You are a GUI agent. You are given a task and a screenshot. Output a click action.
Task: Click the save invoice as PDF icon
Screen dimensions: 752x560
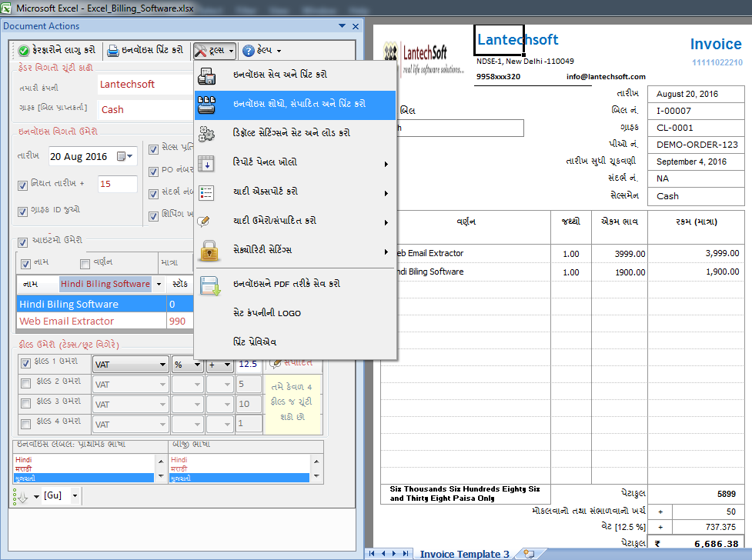(210, 285)
